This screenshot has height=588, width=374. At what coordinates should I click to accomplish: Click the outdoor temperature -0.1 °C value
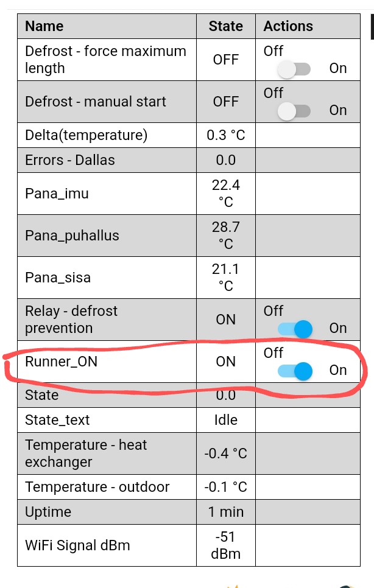225,487
